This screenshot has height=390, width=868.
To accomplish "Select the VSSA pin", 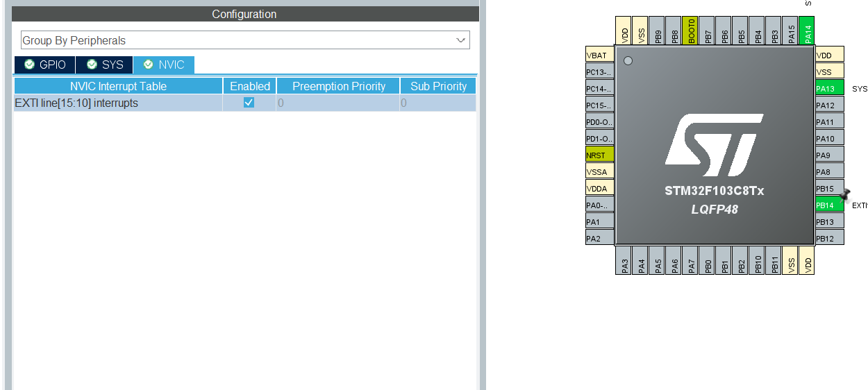I will [x=600, y=171].
